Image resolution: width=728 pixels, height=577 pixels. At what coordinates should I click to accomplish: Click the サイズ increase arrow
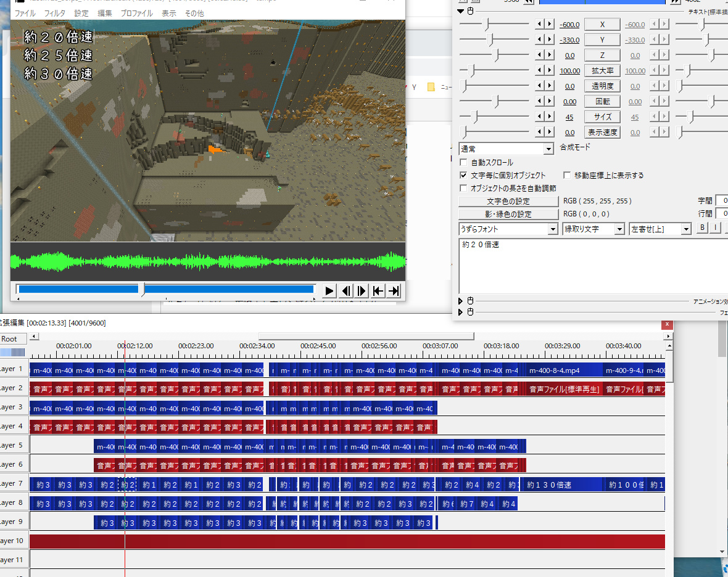[x=550, y=117]
